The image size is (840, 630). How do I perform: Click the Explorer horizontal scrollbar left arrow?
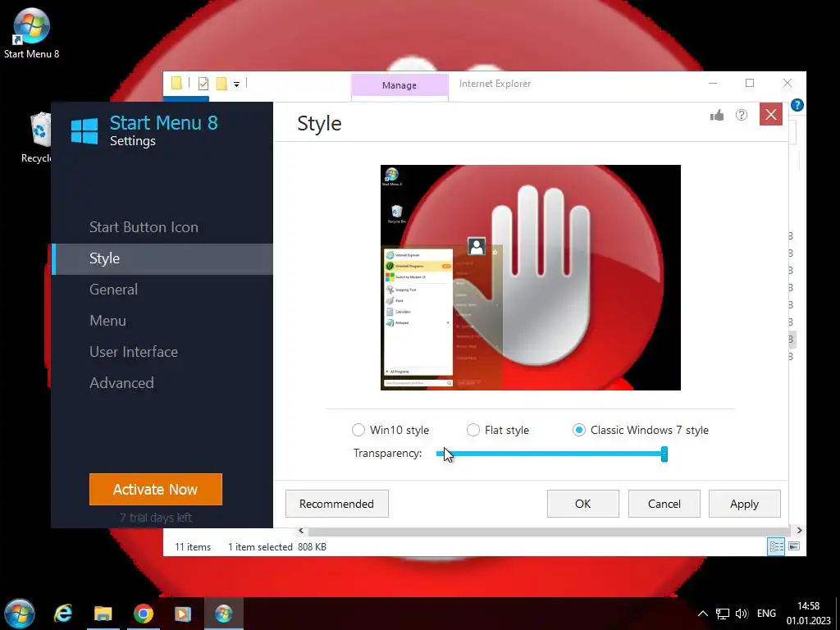tap(302, 531)
